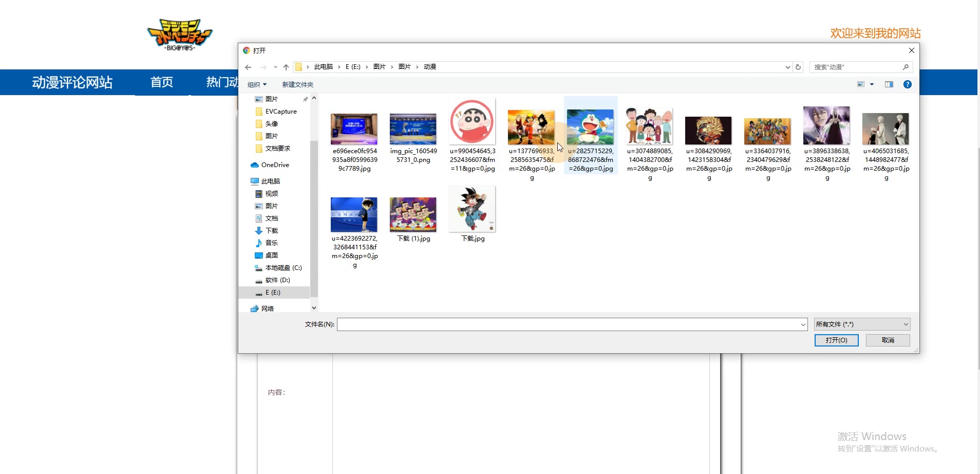Click 动漫 in the breadcrumb path
This screenshot has width=980, height=474.
click(429, 67)
